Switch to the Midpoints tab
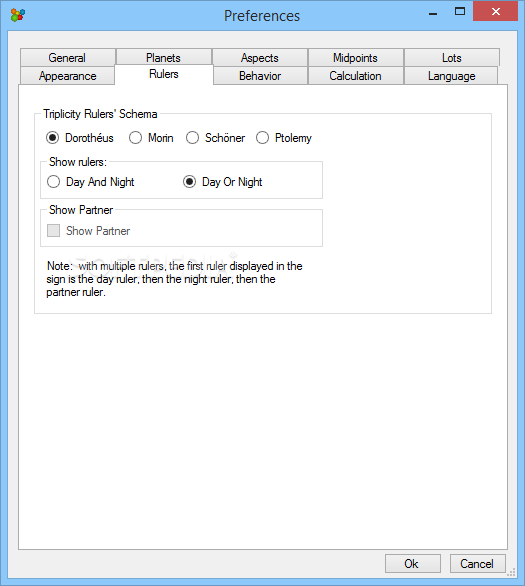525x586 pixels. pos(355,58)
